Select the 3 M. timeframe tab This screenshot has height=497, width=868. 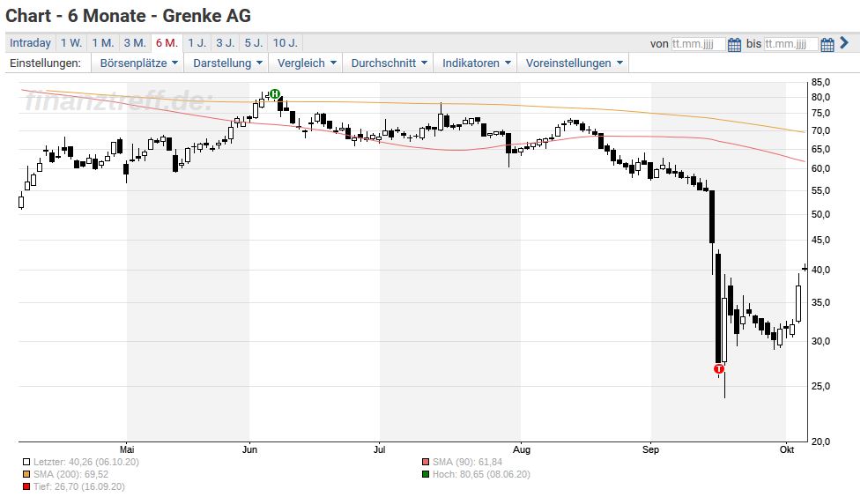(135, 43)
